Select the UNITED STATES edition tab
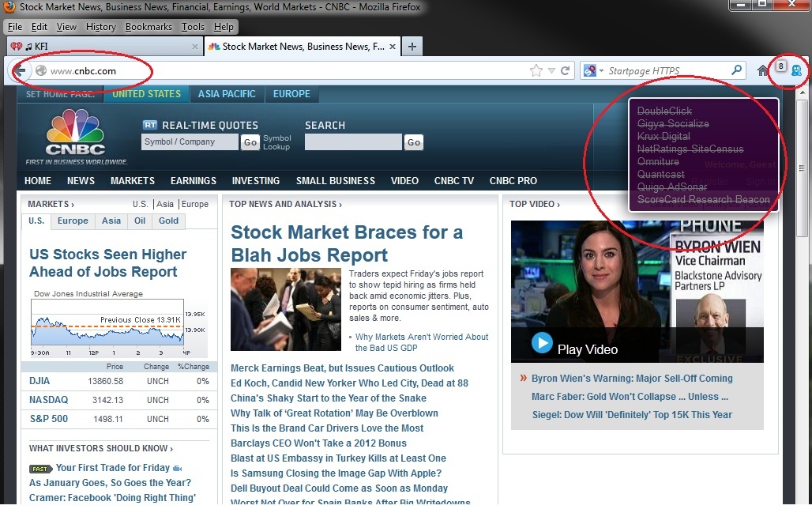This screenshot has width=812, height=528. (x=147, y=94)
